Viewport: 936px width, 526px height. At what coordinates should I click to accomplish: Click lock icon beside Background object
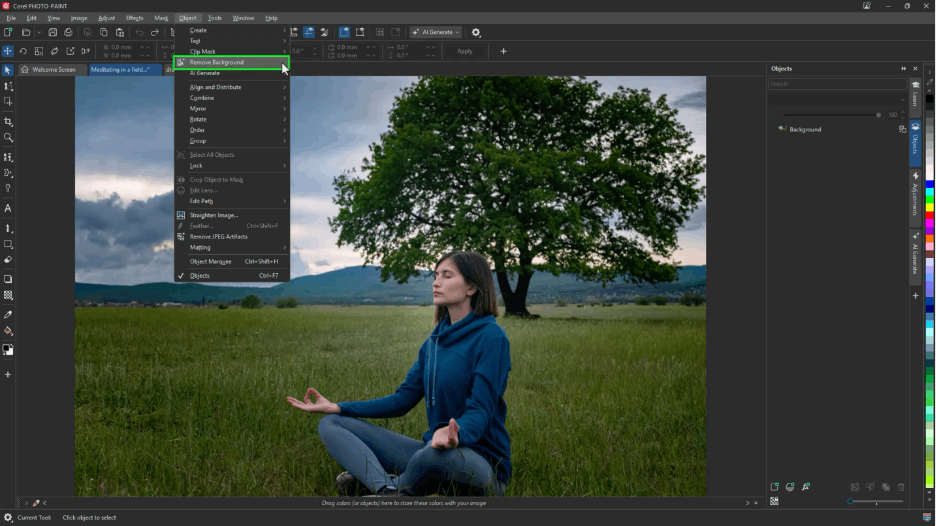click(x=902, y=129)
